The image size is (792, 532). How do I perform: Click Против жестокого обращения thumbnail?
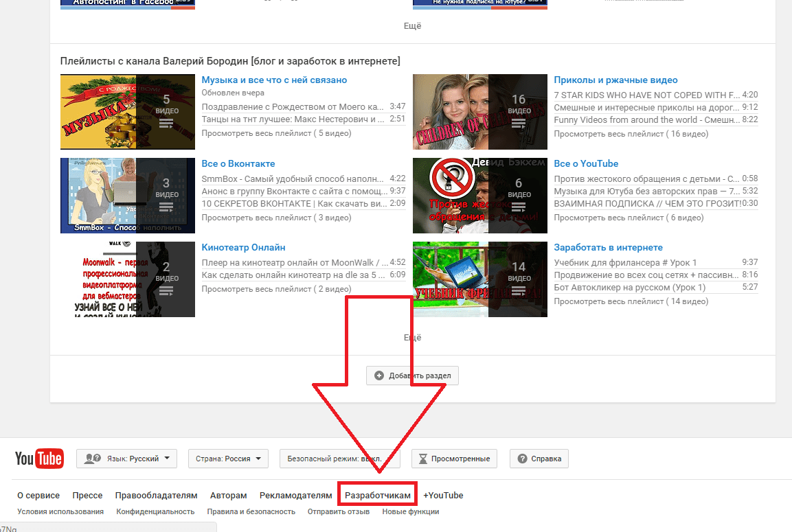pyautogui.click(x=480, y=196)
